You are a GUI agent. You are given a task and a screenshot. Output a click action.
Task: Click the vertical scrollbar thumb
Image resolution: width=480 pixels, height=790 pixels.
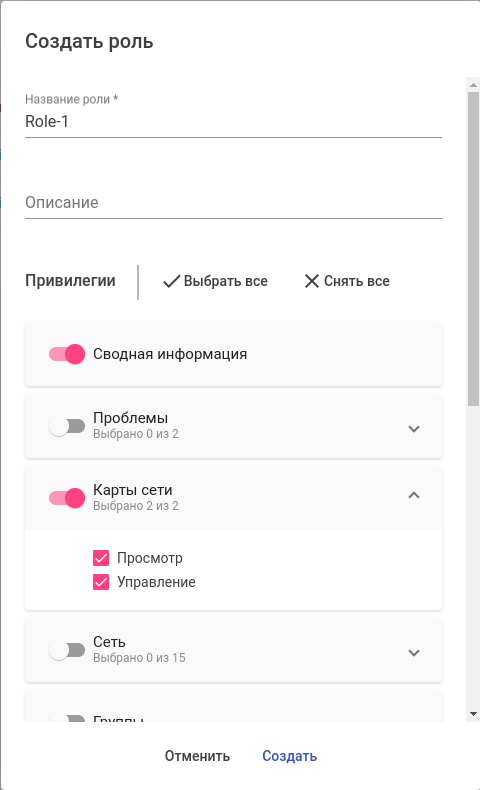coord(473,249)
